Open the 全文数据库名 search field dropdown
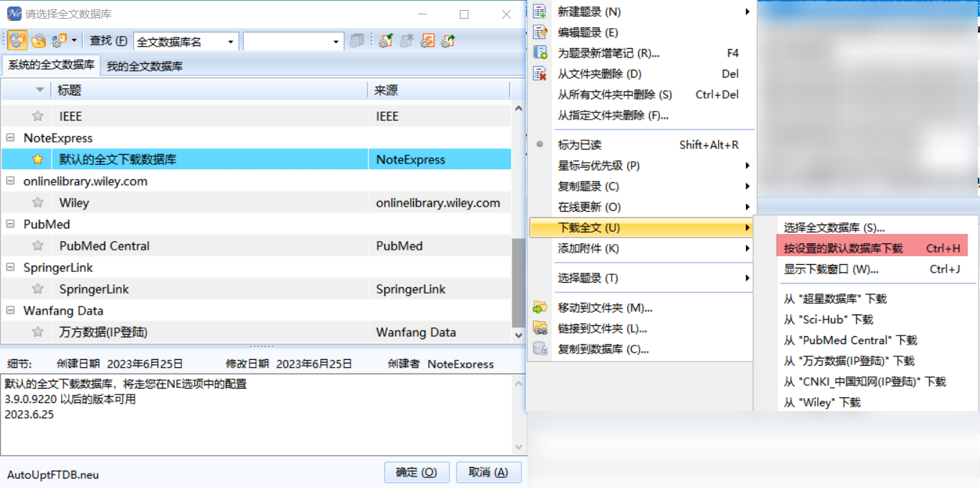Image resolution: width=980 pixels, height=488 pixels. coord(231,42)
